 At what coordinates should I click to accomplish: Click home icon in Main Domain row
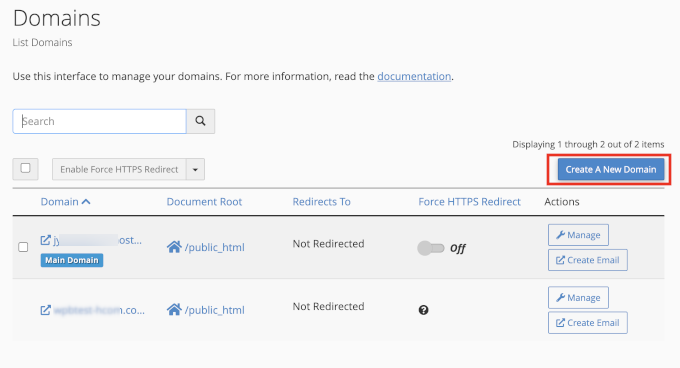pos(174,247)
